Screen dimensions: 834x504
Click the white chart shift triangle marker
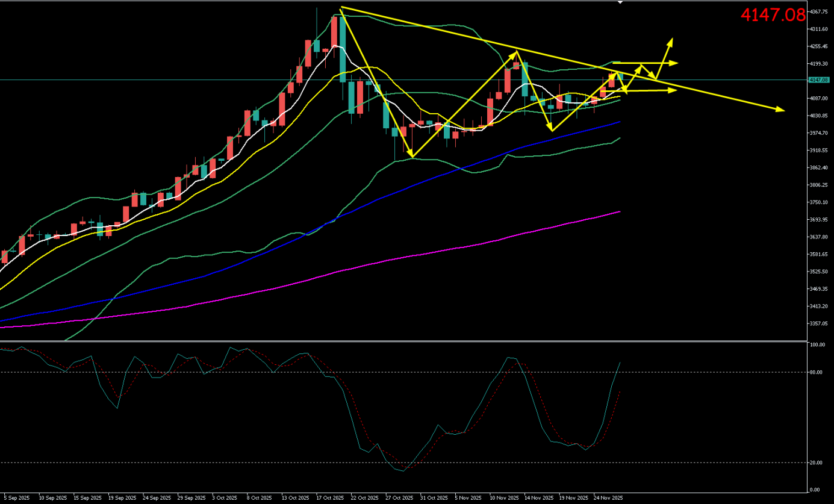click(x=620, y=3)
